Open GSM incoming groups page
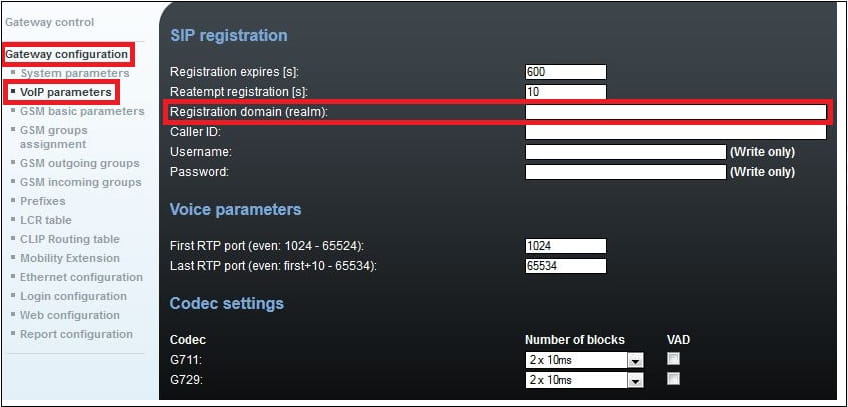848x407 pixels. coord(81,182)
